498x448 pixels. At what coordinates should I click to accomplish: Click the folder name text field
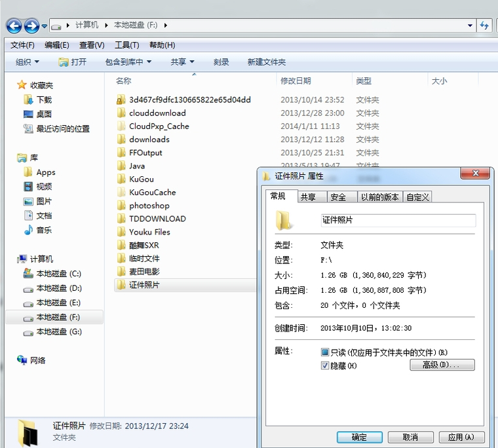click(x=398, y=221)
